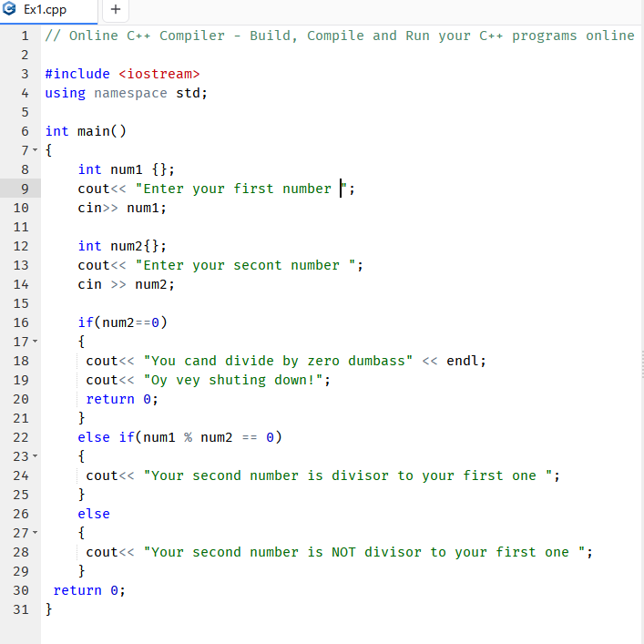The width and height of the screenshot is (644, 644).
Task: Fold the final else block at line 27
Action: (x=34, y=533)
